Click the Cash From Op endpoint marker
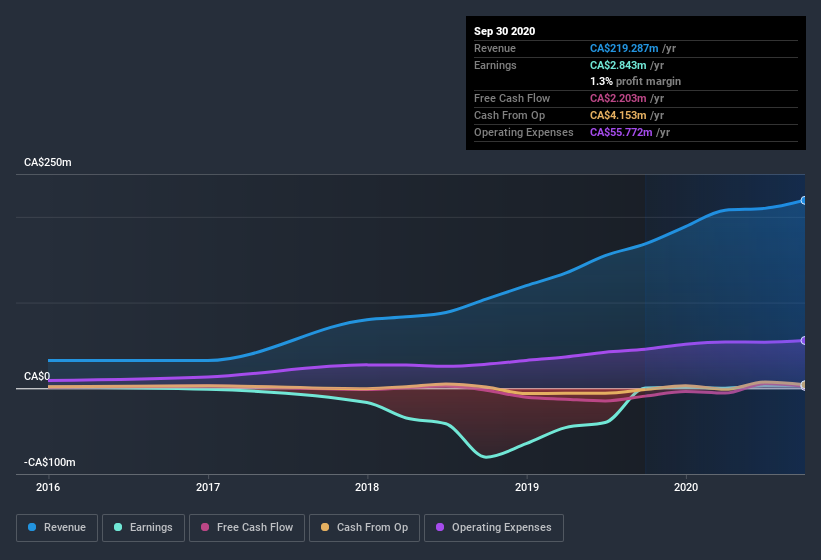The image size is (821, 560). tap(804, 385)
